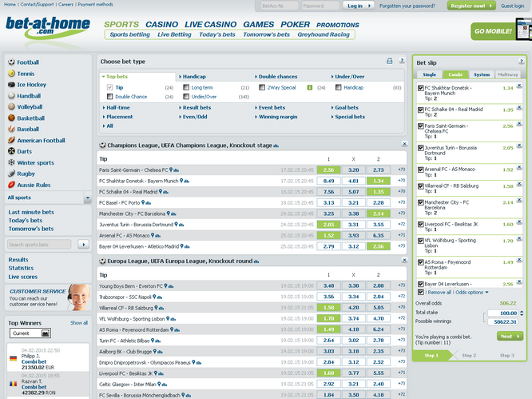Click Next in the bet slip
The height and width of the screenshot is (399, 532).
point(510,336)
